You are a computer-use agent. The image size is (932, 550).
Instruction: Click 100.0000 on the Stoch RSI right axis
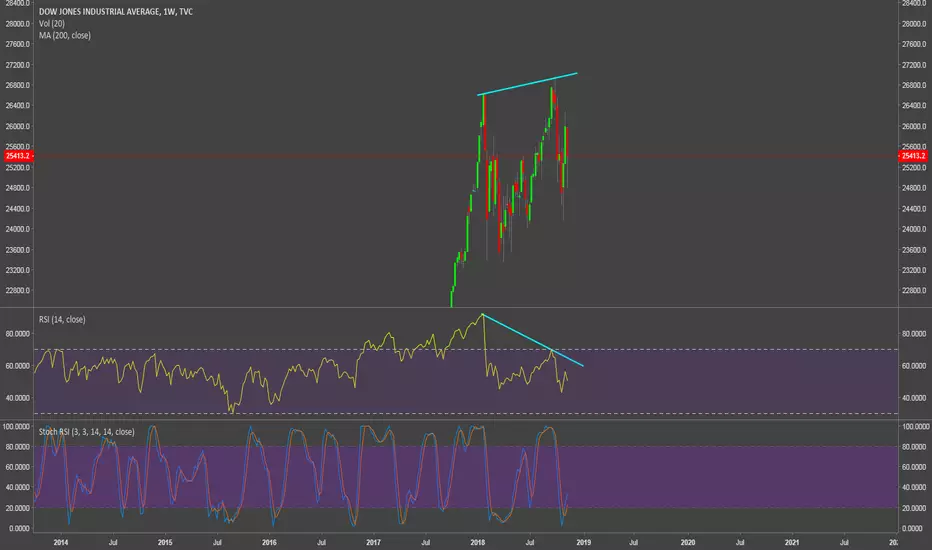point(915,426)
